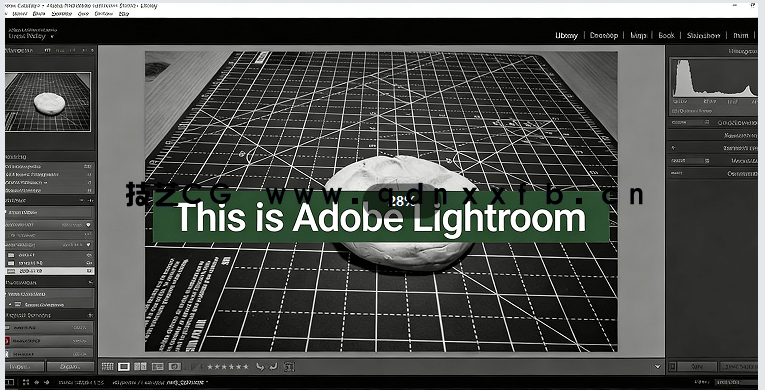Click the red Adobe Stock publish icon
Image resolution: width=765 pixels, height=390 pixels.
(x=8, y=341)
